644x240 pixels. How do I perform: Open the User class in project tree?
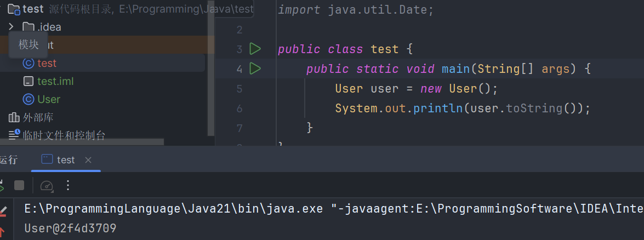click(x=48, y=99)
